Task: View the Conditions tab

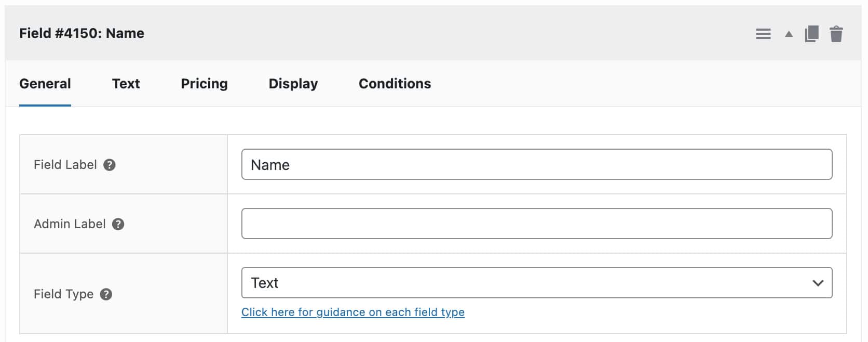Action: 395,83
